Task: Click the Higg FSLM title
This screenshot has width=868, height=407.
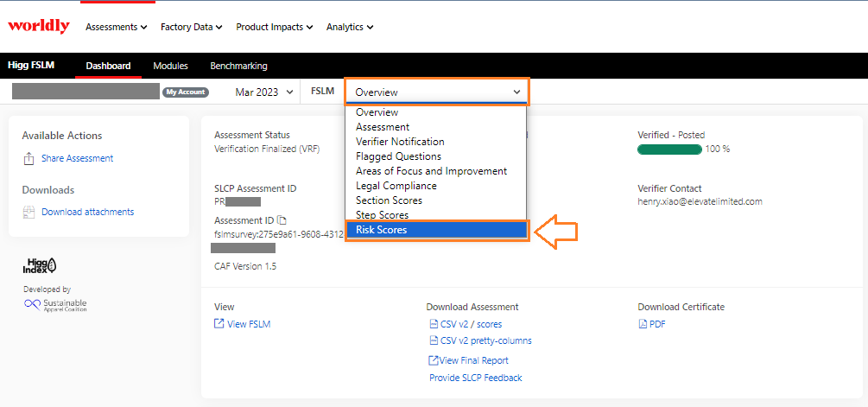Action: 31,66
